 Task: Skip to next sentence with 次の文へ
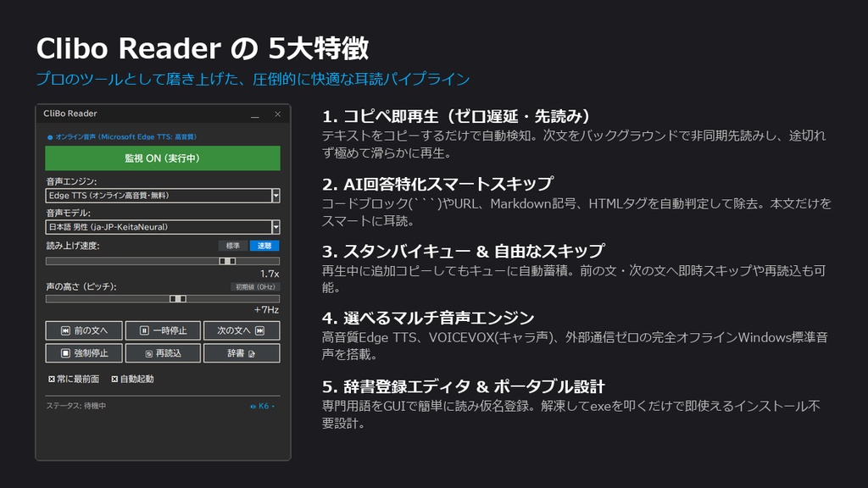(242, 330)
